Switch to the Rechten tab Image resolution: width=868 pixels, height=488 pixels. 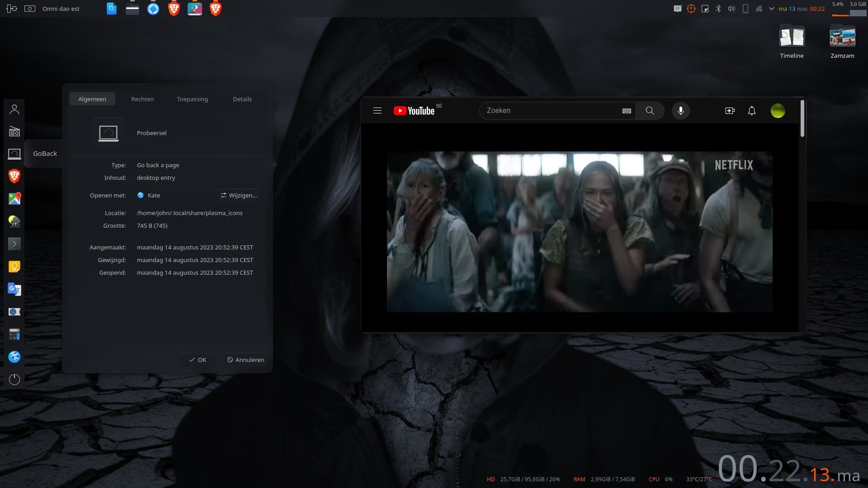tap(142, 99)
